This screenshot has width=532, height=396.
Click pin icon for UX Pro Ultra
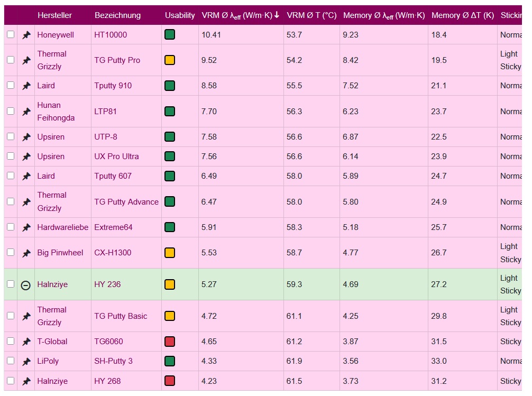[26, 157]
